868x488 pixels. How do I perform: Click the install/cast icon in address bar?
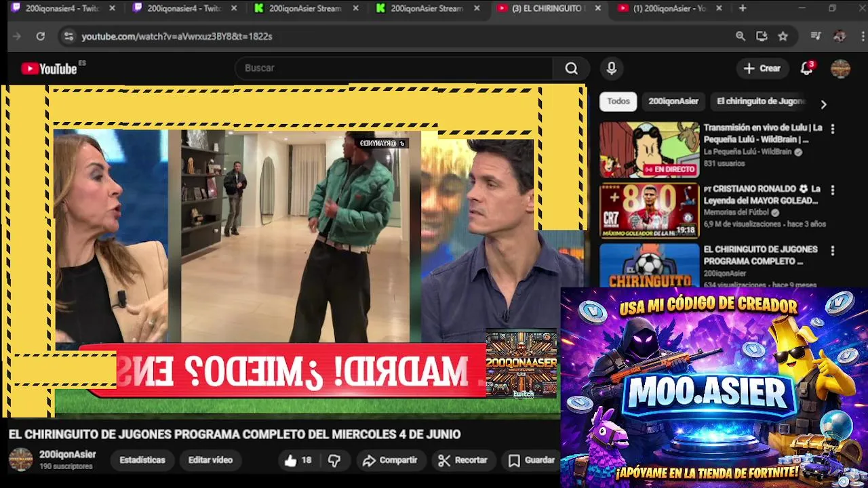pyautogui.click(x=762, y=37)
